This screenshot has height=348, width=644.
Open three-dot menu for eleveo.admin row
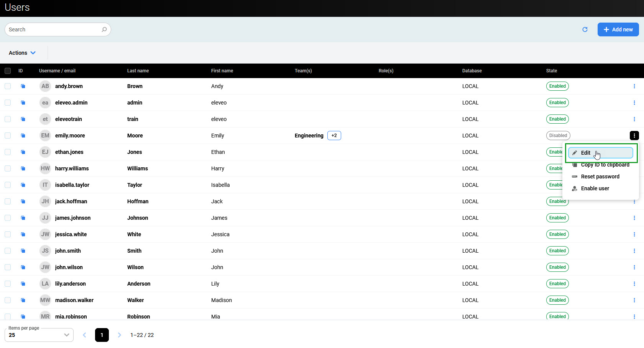[634, 103]
